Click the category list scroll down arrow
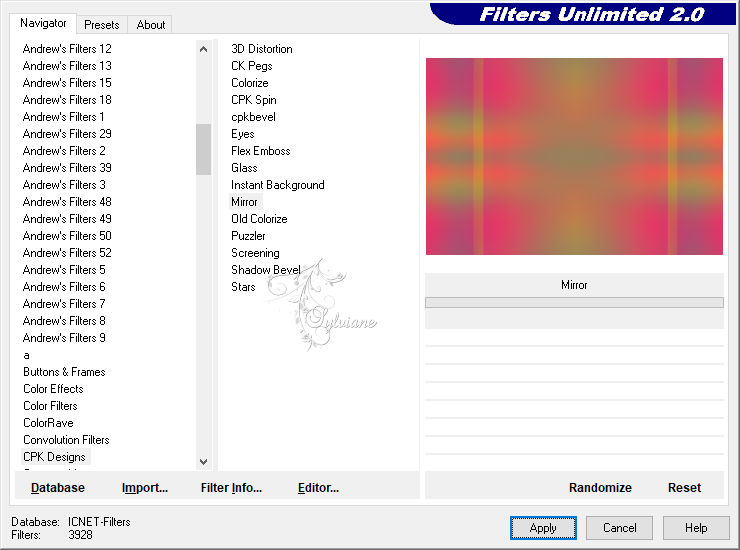This screenshot has height=550, width=740. click(203, 462)
